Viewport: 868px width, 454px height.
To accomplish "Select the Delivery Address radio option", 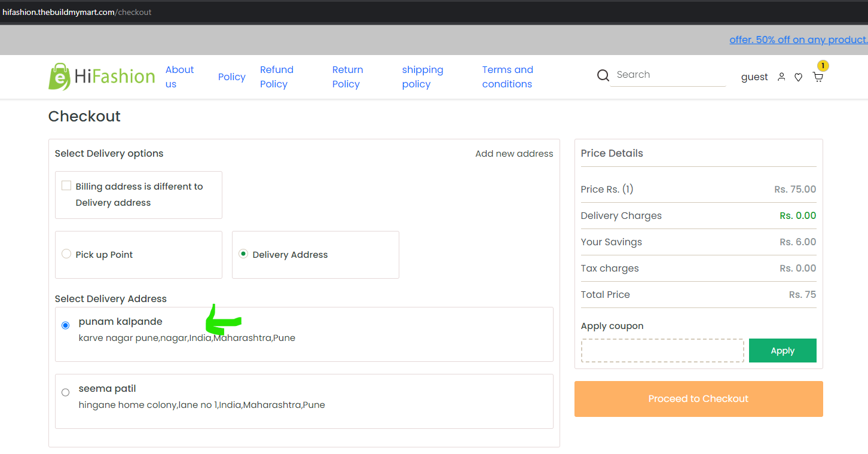I will 243,254.
